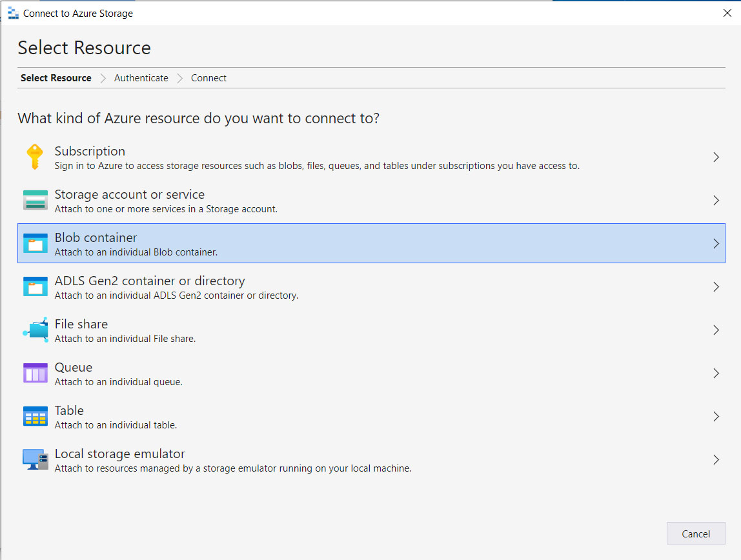The height and width of the screenshot is (560, 741).
Task: Open the Blob container row chevron
Action: [716, 244]
